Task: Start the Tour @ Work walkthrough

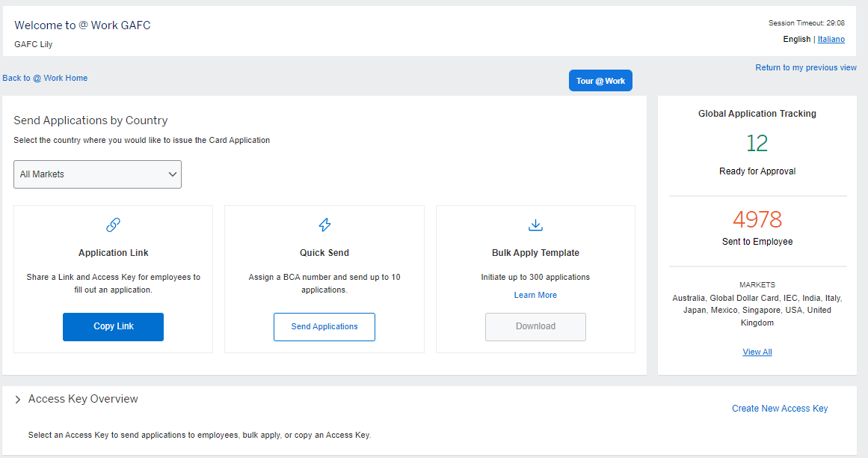Action: 600,81
